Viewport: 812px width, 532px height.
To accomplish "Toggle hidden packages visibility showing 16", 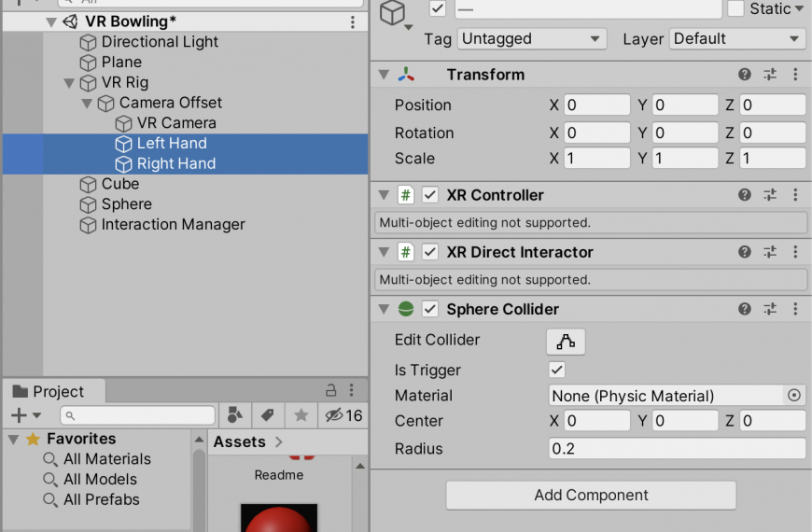I will point(343,415).
